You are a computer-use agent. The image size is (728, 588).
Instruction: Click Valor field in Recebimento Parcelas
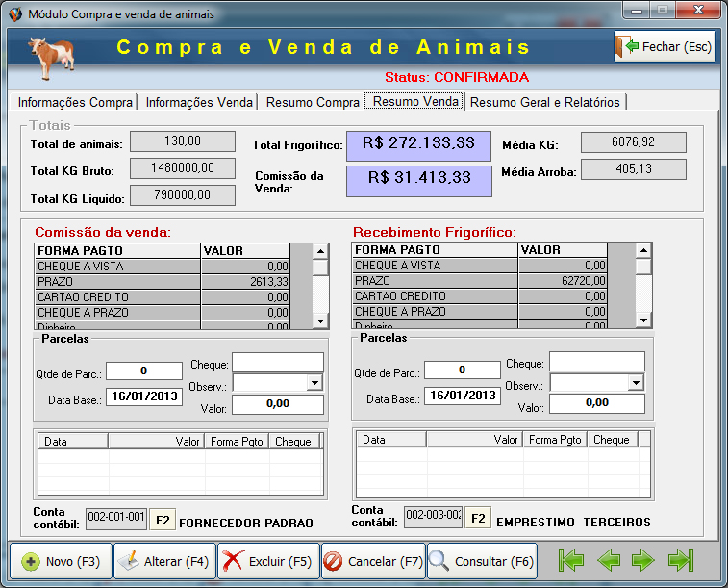tap(597, 403)
